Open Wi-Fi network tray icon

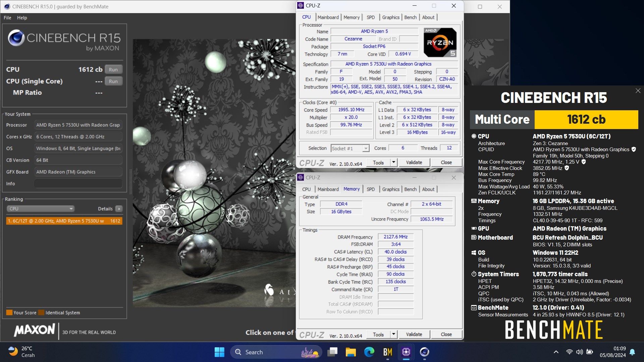[x=569, y=352]
